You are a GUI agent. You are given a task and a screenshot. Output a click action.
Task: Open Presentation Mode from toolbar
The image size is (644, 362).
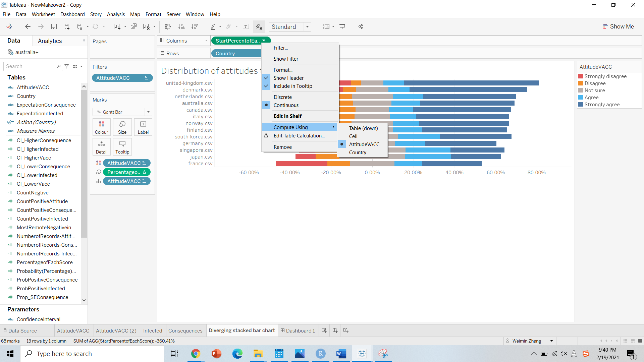342,26
